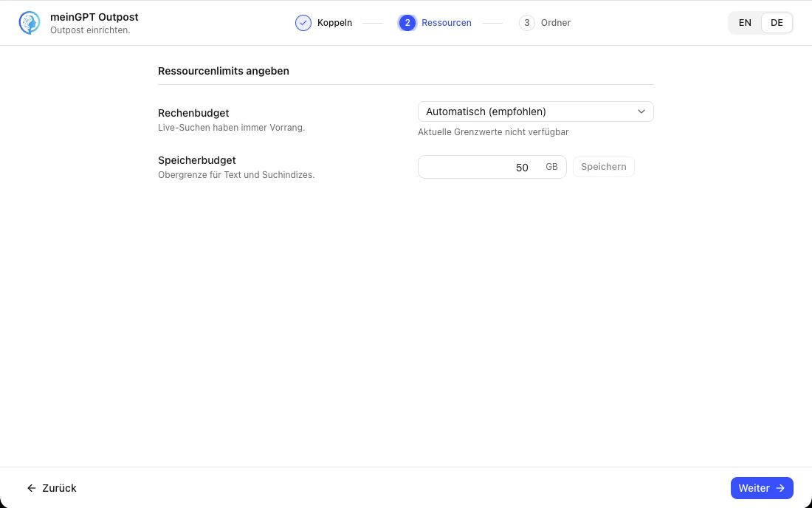The image size is (812, 508).
Task: Click the Speichern button
Action: tap(603, 167)
